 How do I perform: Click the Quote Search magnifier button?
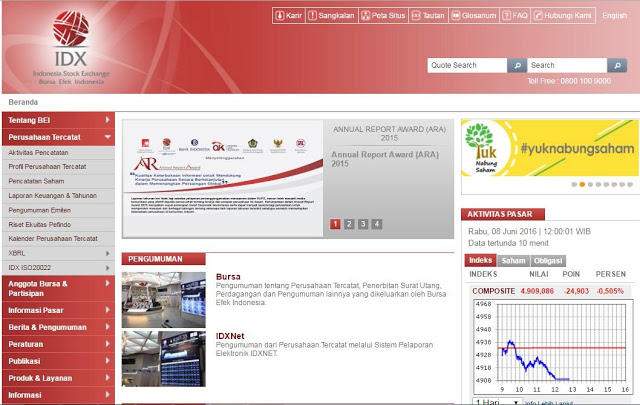click(517, 65)
